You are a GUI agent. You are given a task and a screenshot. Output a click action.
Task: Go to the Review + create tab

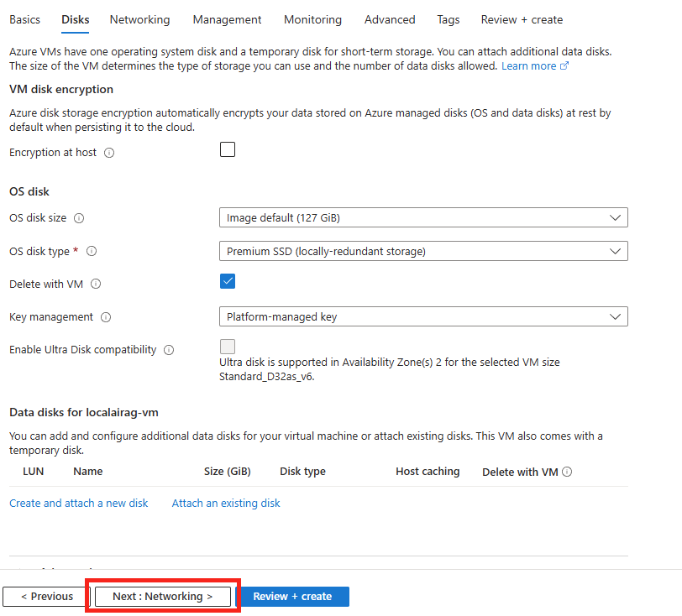(522, 20)
